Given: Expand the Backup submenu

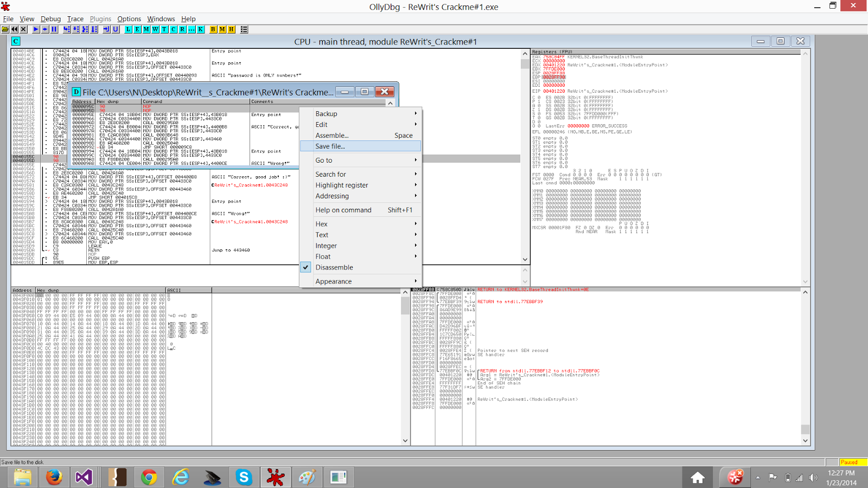Looking at the screenshot, I should point(361,114).
